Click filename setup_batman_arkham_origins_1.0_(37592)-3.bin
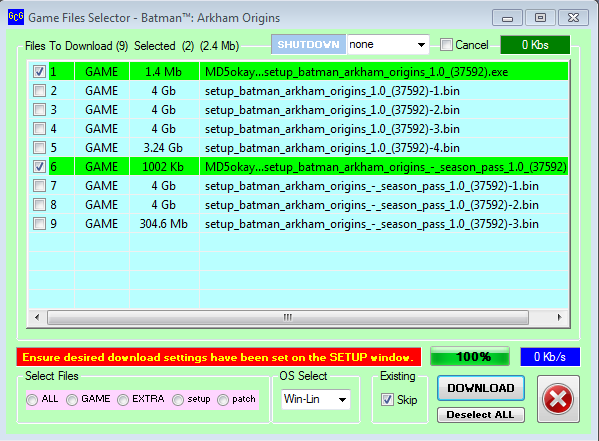This screenshot has height=441, width=599. [x=332, y=129]
